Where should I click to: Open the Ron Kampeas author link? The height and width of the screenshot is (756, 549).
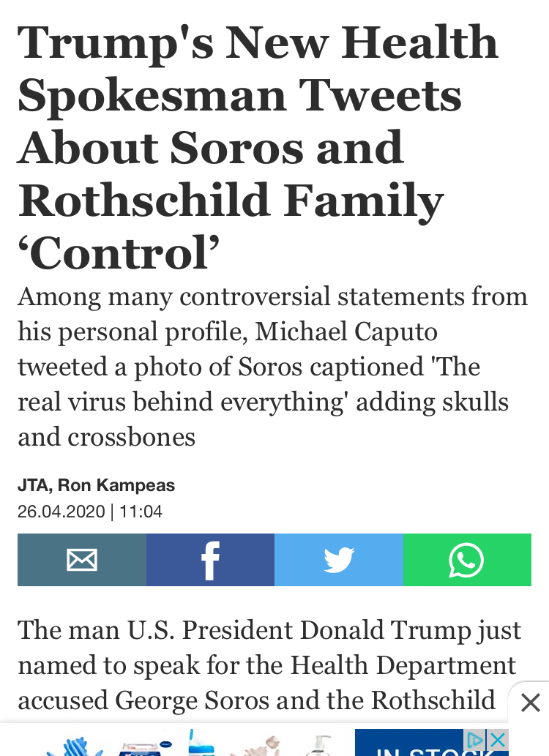(x=116, y=485)
